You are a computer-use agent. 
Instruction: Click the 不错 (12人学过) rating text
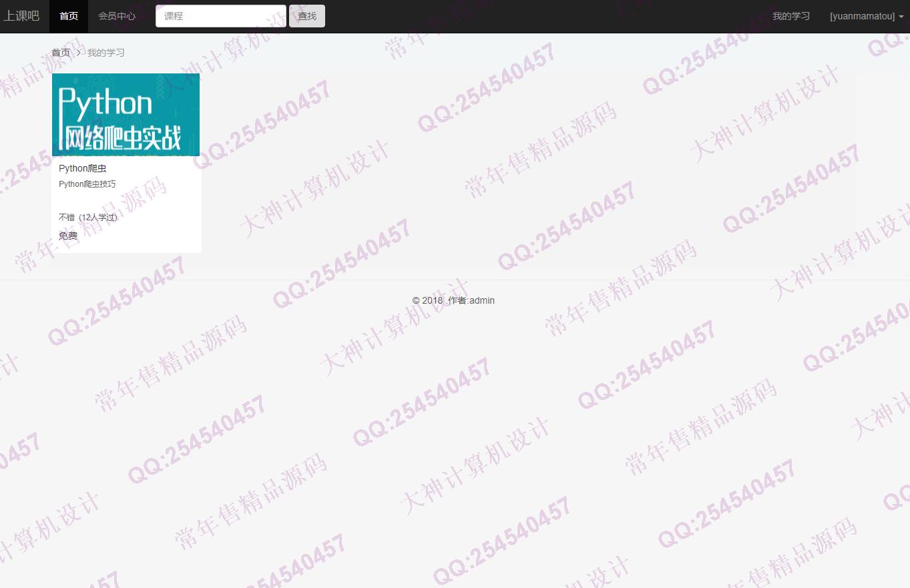coord(88,218)
